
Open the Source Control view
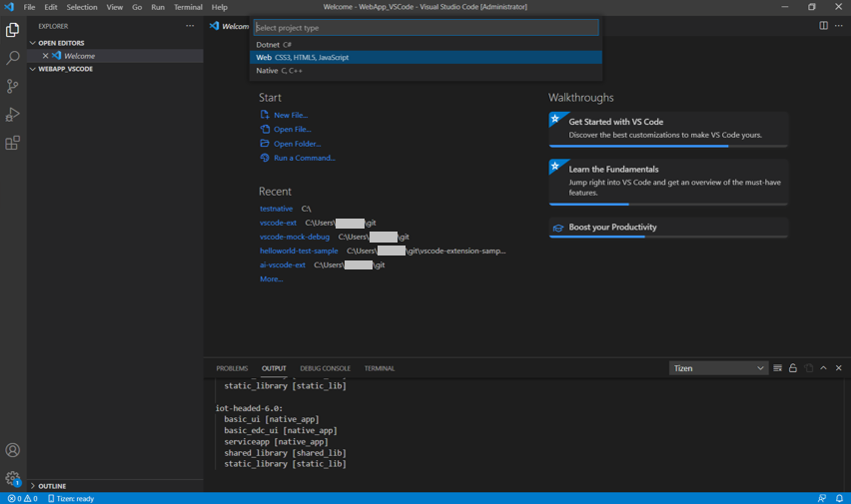(x=13, y=87)
